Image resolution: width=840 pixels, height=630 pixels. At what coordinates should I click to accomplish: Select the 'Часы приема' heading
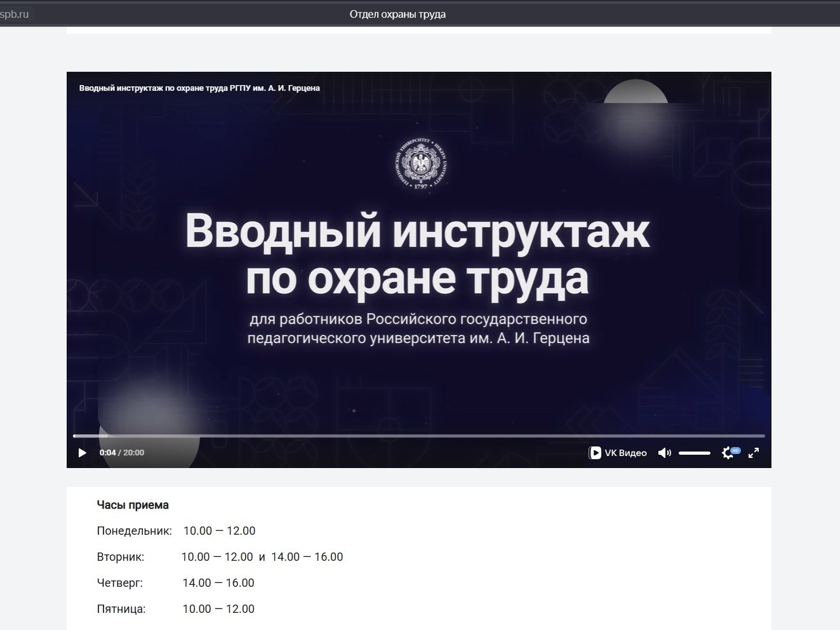pyautogui.click(x=133, y=505)
